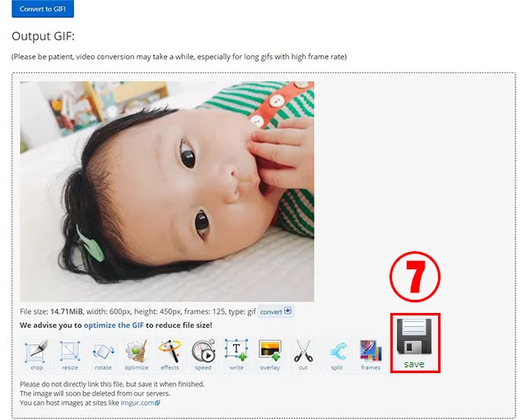Open the speed tool stopwatch icon
The height and width of the screenshot is (420, 527).
(x=203, y=355)
